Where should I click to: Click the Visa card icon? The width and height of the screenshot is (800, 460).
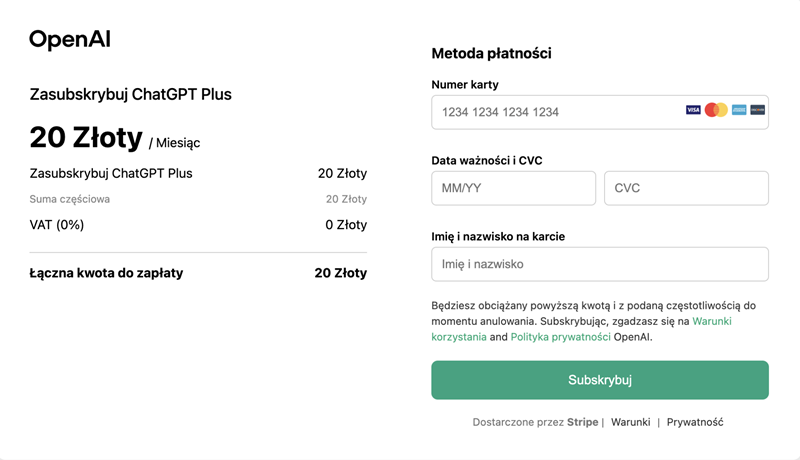click(x=693, y=110)
